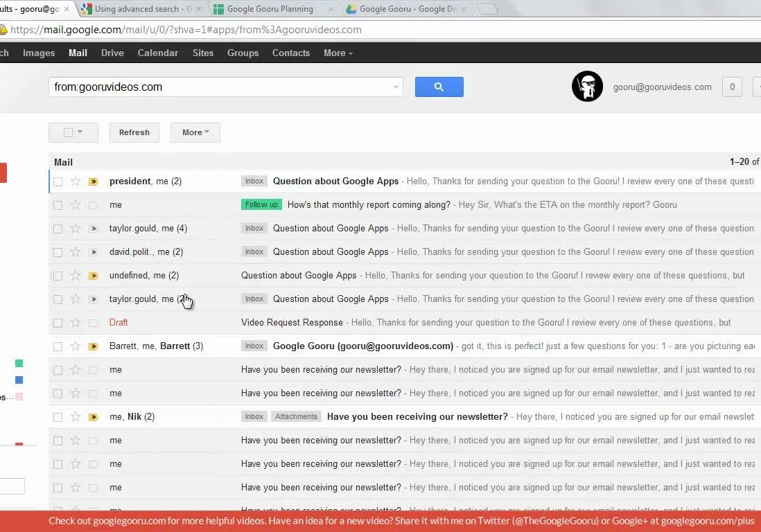Click the favicon of advanced search tab
761x532 pixels.
87,9
